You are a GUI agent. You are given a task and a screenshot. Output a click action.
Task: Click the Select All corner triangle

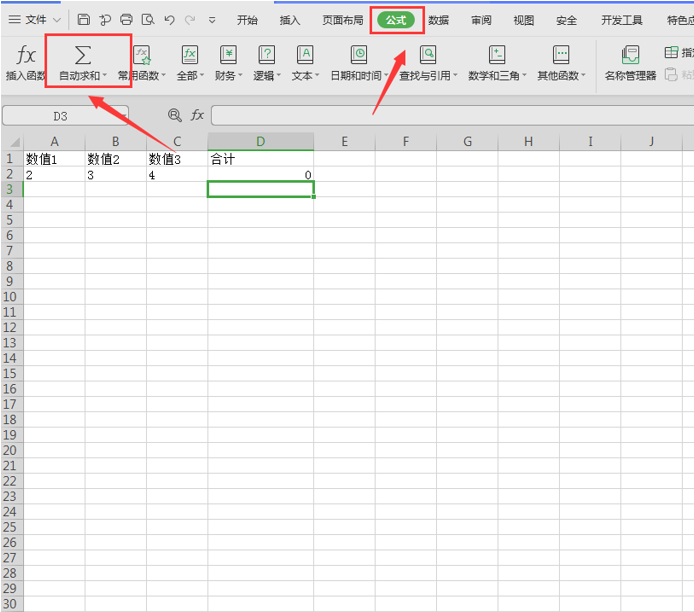click(x=15, y=142)
